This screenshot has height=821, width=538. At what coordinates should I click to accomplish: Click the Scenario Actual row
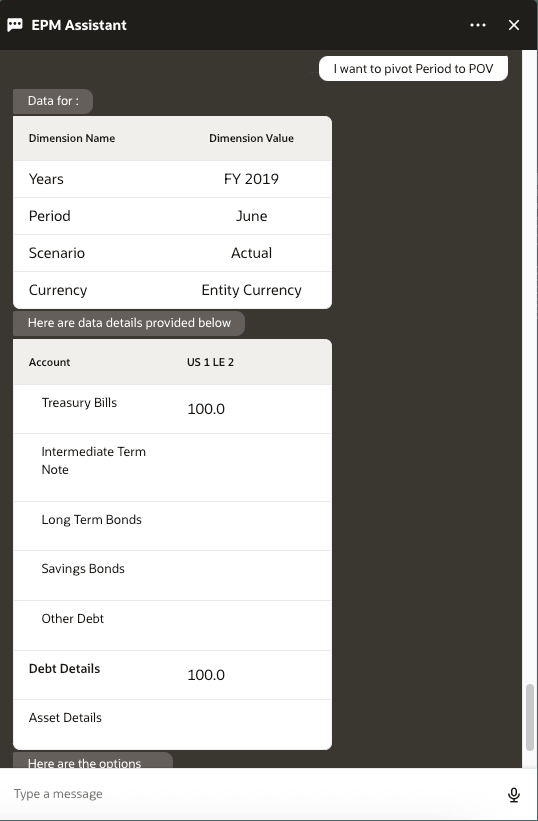coord(172,253)
